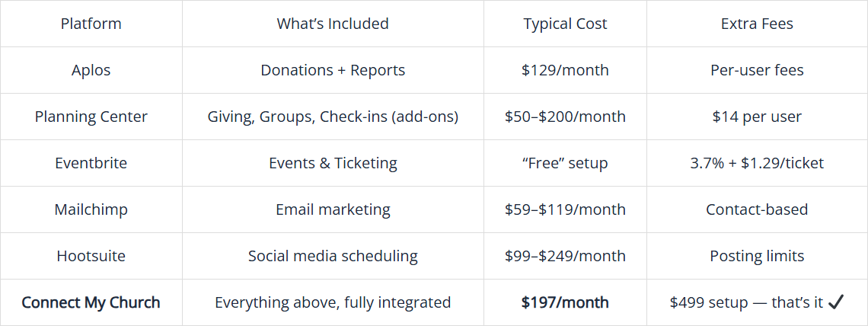868x326 pixels.
Task: Click the Extra Fees column header
Action: click(x=757, y=24)
